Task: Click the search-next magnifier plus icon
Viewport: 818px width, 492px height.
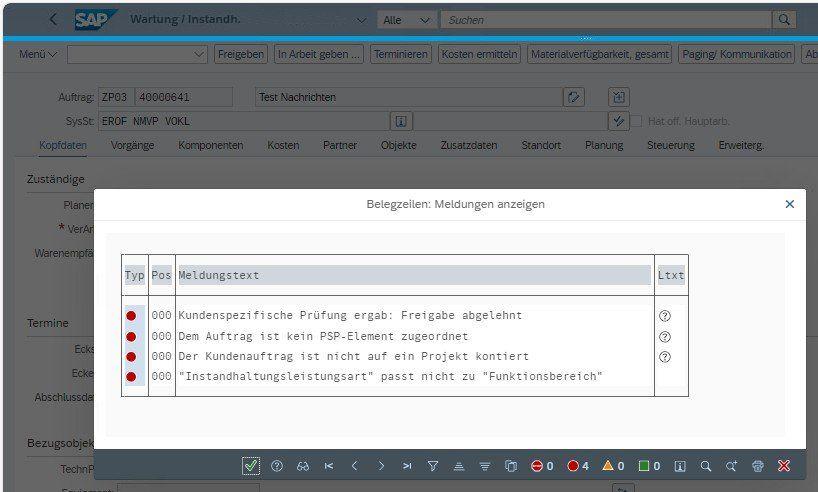Action: coord(731,466)
